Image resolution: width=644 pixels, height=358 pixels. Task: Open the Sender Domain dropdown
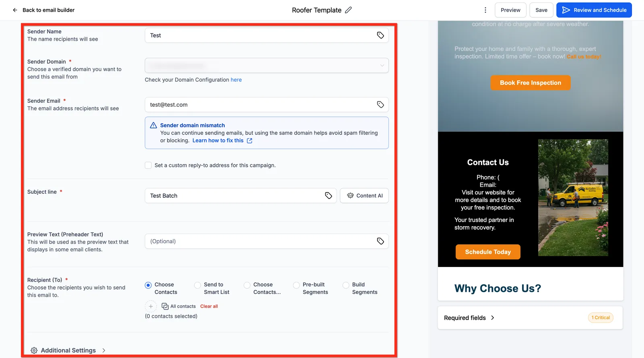[x=266, y=66]
